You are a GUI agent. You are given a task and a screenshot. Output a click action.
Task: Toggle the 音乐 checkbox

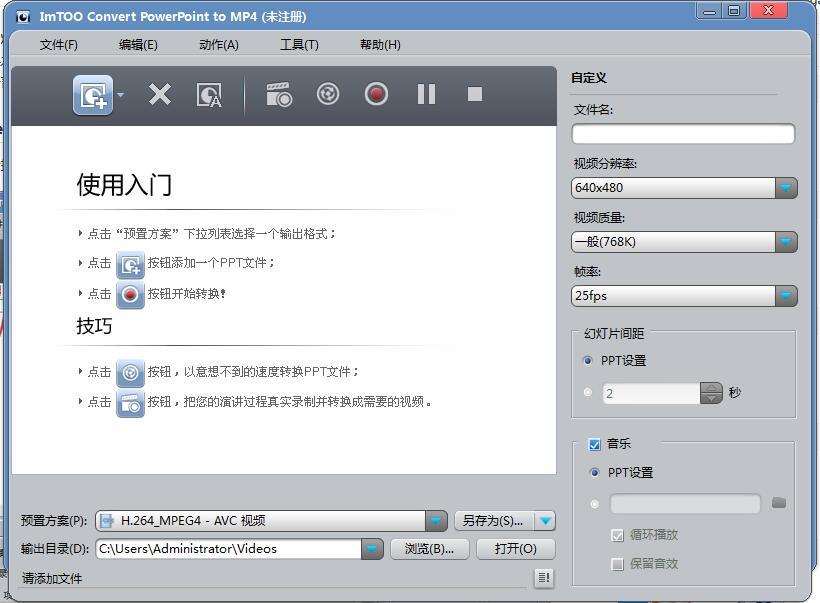click(595, 445)
